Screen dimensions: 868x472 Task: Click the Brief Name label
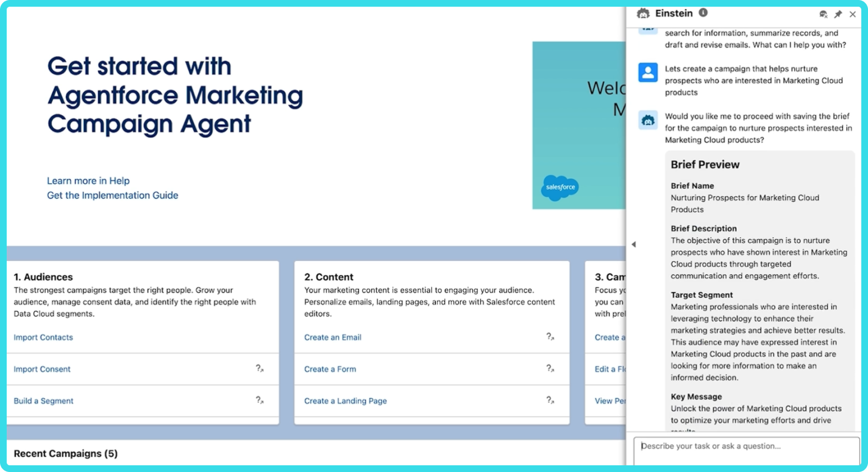[692, 186]
